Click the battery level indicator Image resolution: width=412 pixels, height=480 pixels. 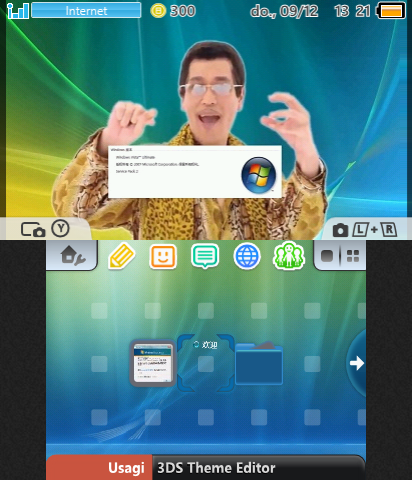[391, 11]
